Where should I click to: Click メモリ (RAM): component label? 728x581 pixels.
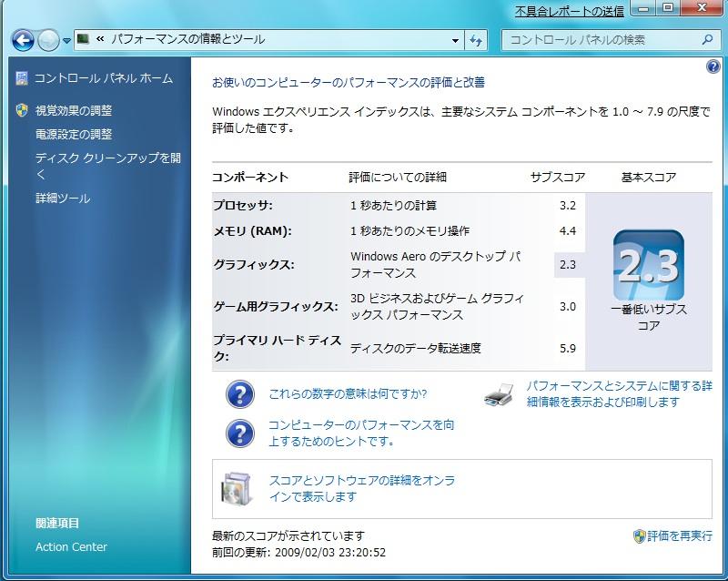point(252,231)
